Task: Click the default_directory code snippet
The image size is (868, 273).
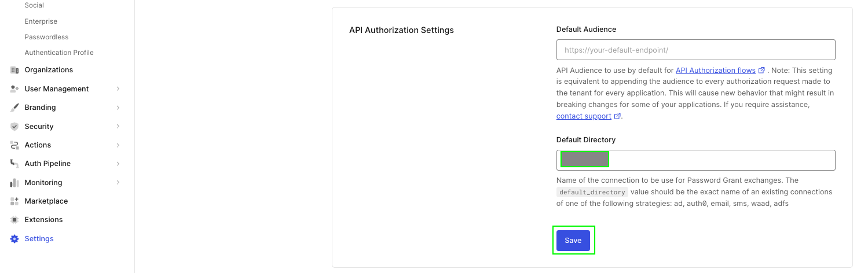Action: [x=592, y=192]
